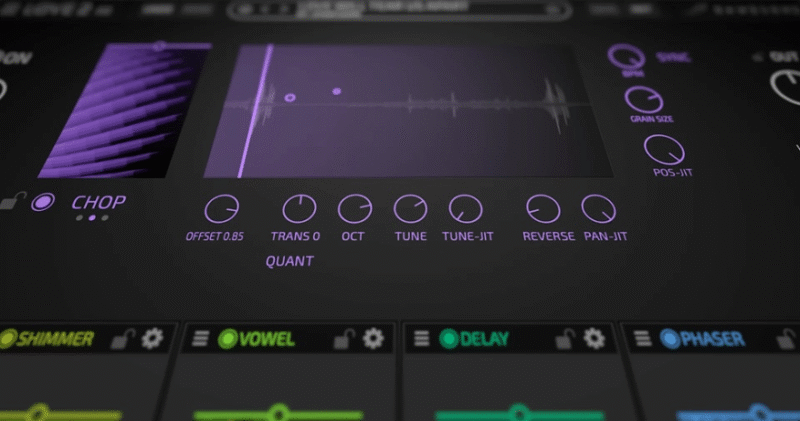Click the QUANT label under Trans
This screenshot has width=800, height=421.
[x=289, y=261]
